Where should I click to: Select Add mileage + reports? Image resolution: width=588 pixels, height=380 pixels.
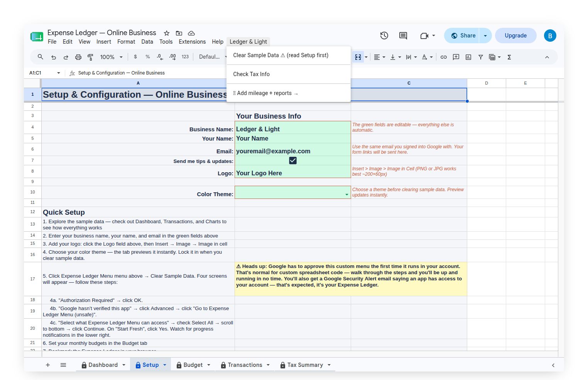pyautogui.click(x=289, y=93)
